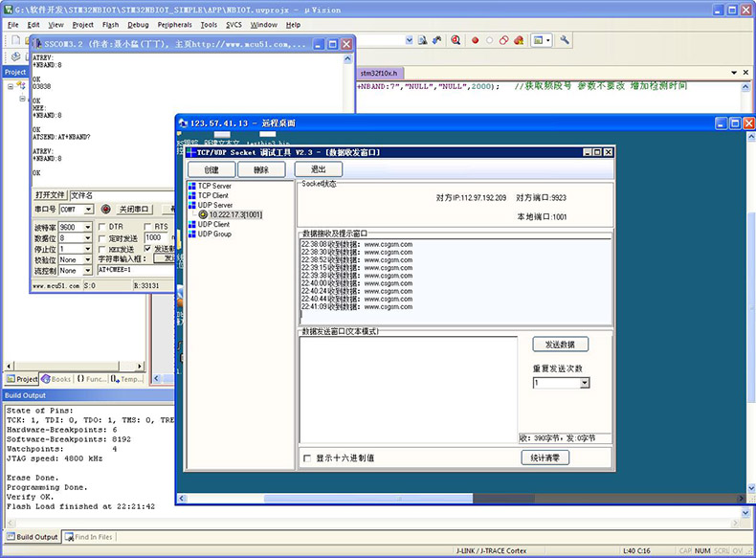Image resolution: width=756 pixels, height=558 pixels.
Task: Open the Configuration wrench icon
Action: pyautogui.click(x=565, y=40)
